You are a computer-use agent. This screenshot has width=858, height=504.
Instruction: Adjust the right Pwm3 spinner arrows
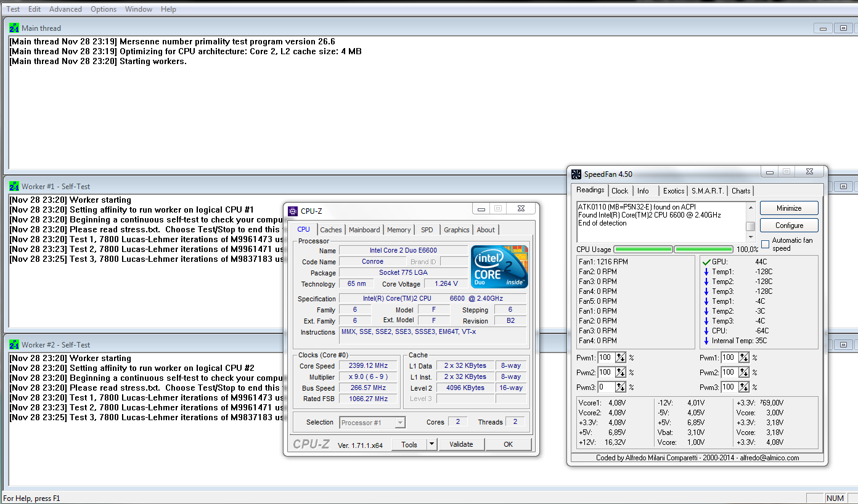click(744, 388)
